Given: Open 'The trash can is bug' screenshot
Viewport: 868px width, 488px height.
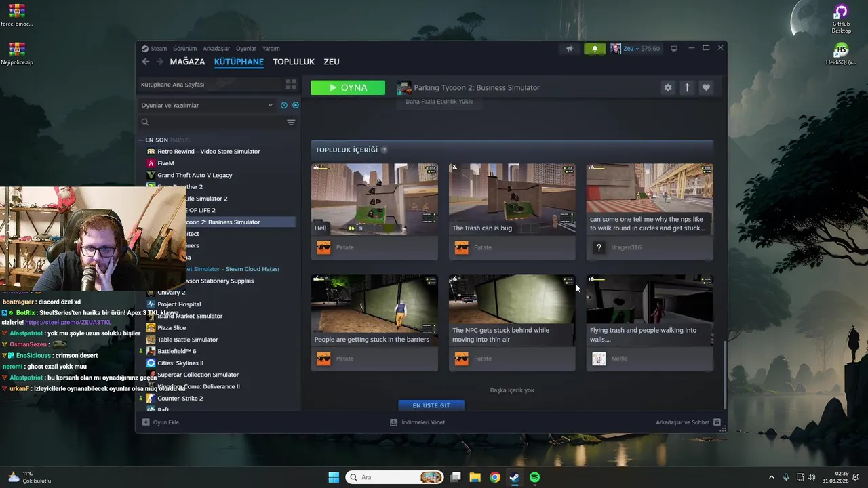Looking at the screenshot, I should [x=512, y=199].
